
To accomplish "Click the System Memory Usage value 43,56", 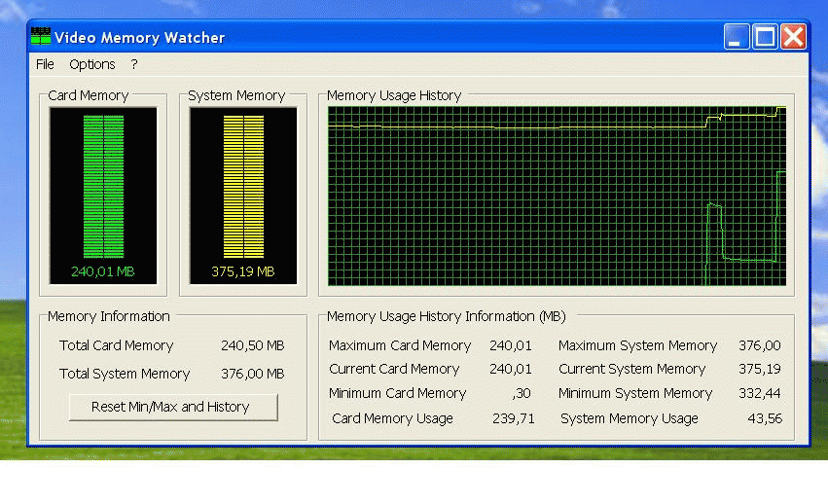I will 766,418.
